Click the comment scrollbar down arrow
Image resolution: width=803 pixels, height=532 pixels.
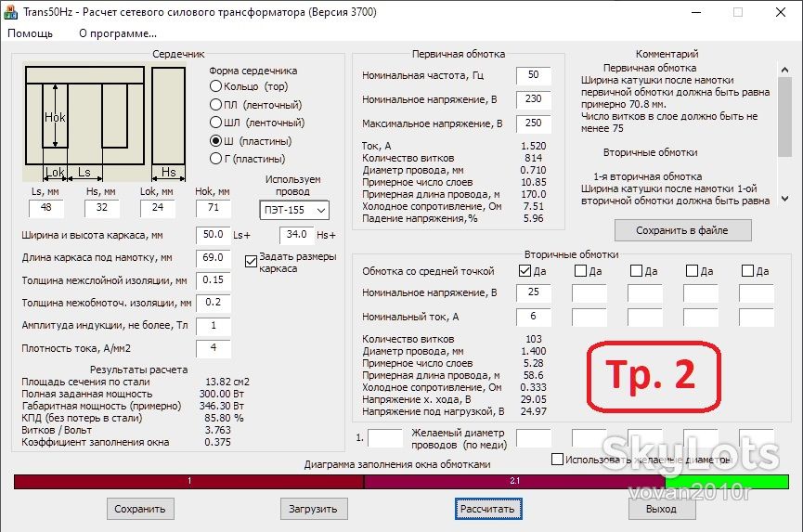click(784, 199)
